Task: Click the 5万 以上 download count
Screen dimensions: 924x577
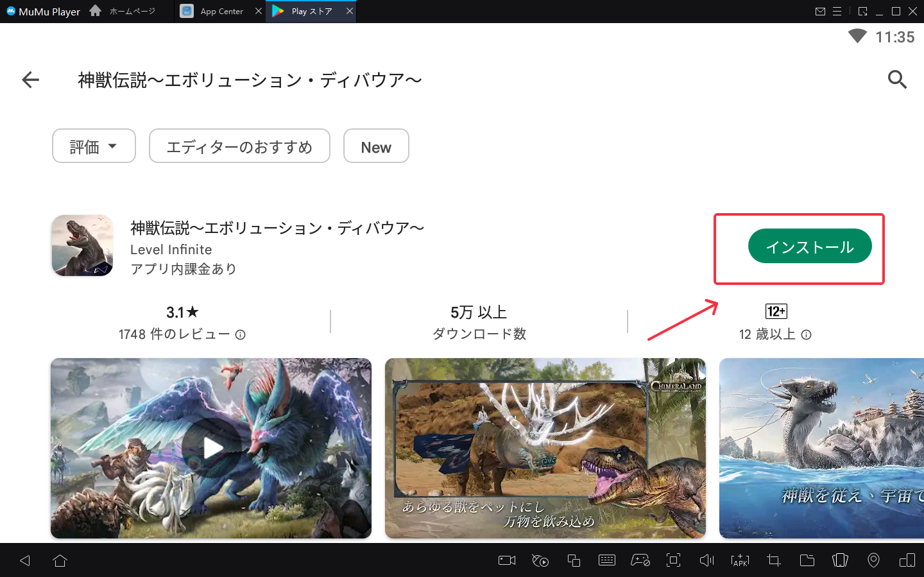Action: (479, 313)
